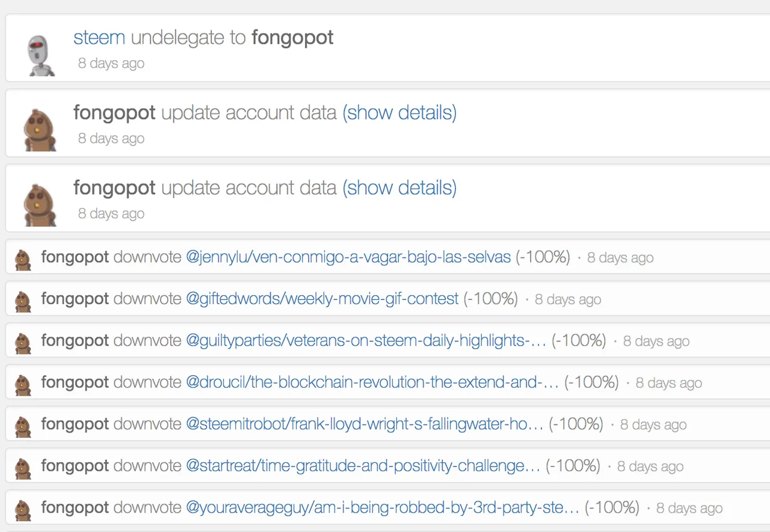Open the ven-conmigo-a-vagar-bajo-las-selvas post link
The height and width of the screenshot is (532, 770).
click(x=348, y=257)
